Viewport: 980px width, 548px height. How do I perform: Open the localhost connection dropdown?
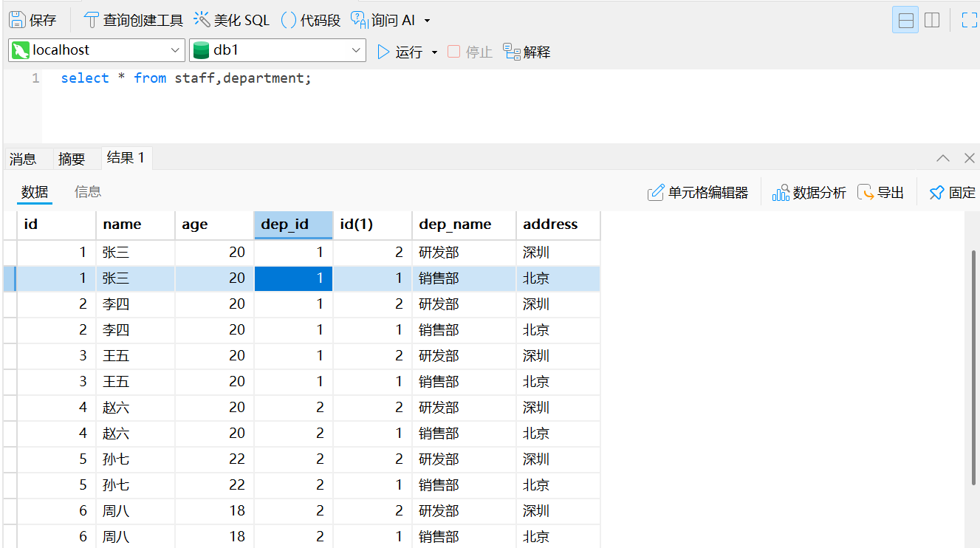97,50
